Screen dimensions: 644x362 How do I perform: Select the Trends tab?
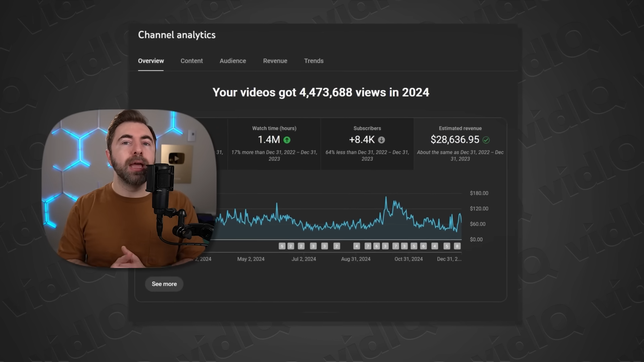314,61
